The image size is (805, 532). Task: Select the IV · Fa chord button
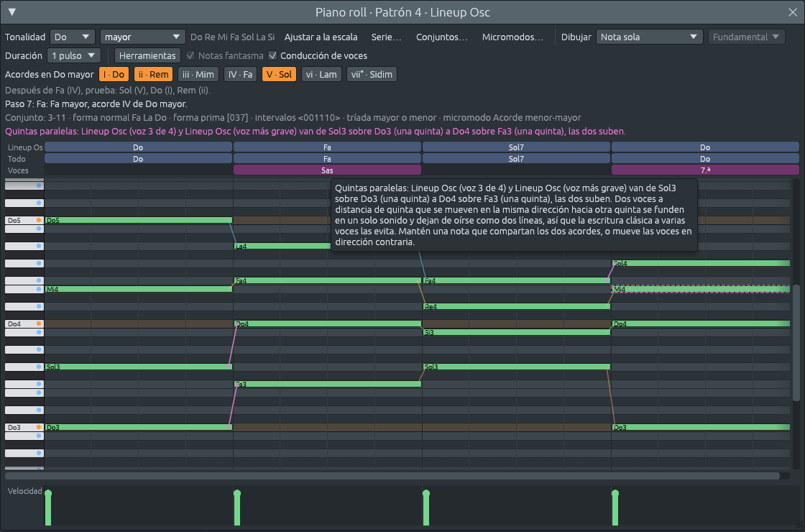click(x=240, y=75)
